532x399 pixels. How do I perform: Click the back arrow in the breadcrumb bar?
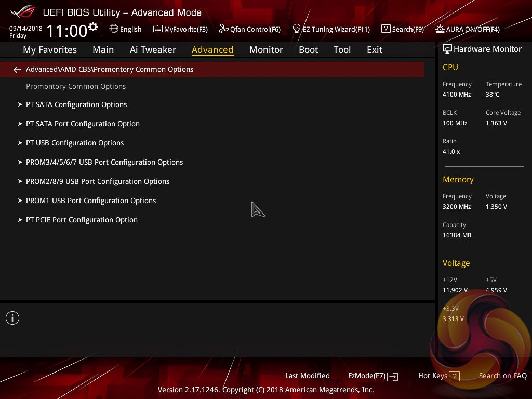(x=17, y=70)
